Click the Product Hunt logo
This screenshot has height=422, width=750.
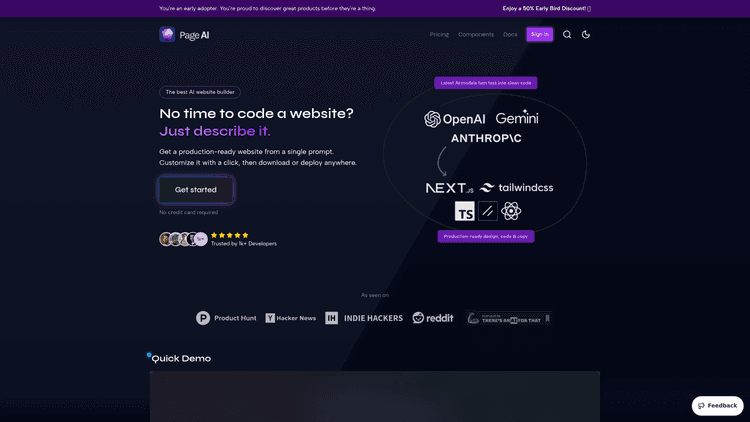pos(226,318)
